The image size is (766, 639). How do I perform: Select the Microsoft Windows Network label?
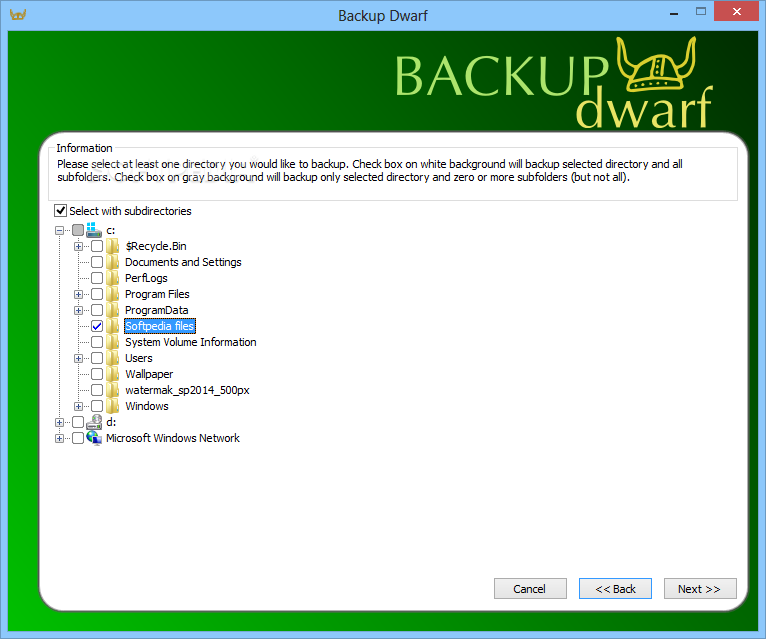tap(173, 438)
